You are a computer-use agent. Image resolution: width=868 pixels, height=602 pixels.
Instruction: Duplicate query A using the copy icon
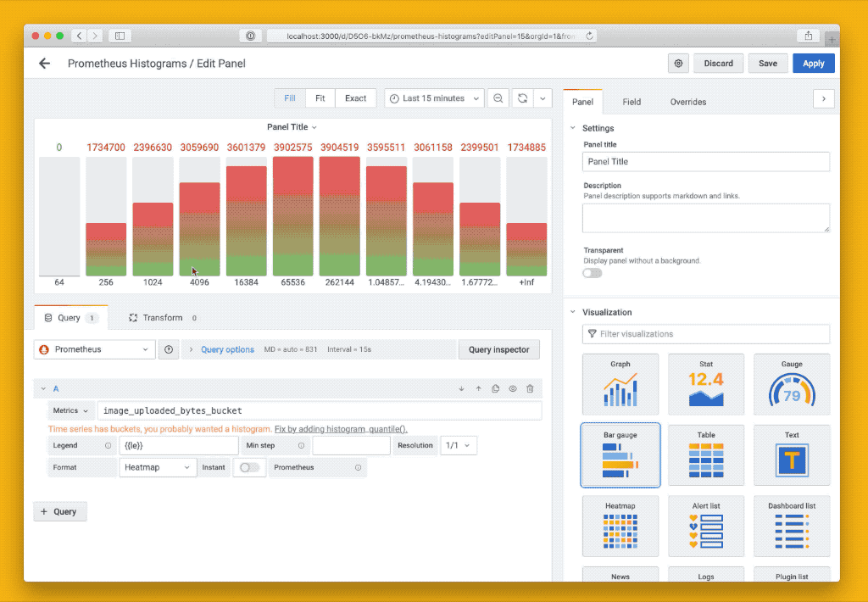496,388
